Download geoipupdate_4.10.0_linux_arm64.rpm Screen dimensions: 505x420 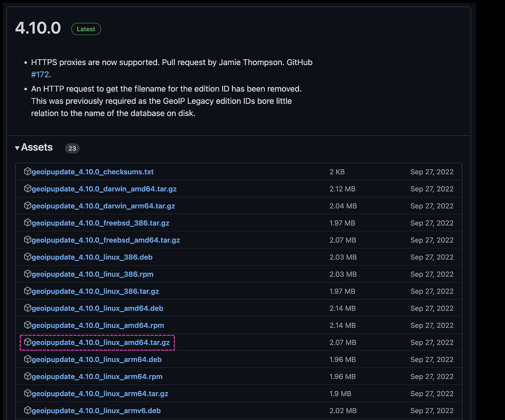[97, 377]
